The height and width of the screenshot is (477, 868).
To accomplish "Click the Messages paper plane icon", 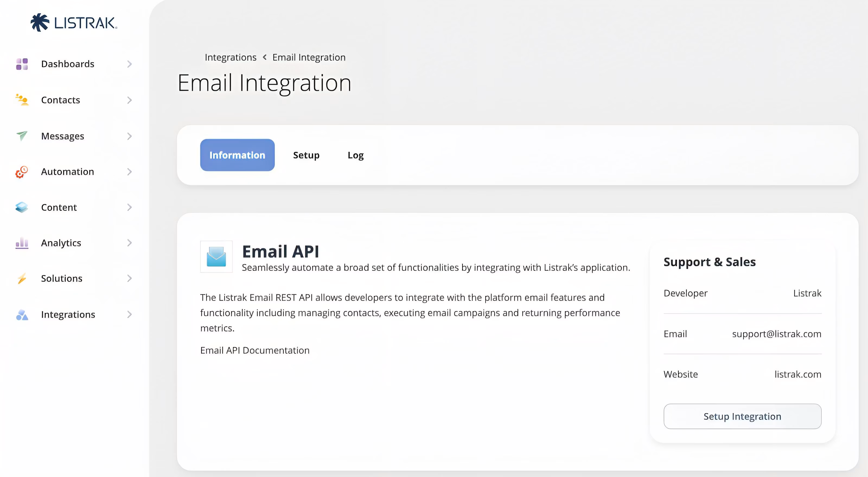I will coord(22,136).
